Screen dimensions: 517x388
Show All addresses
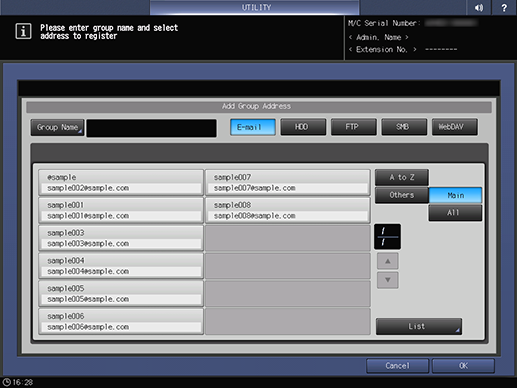pos(455,213)
